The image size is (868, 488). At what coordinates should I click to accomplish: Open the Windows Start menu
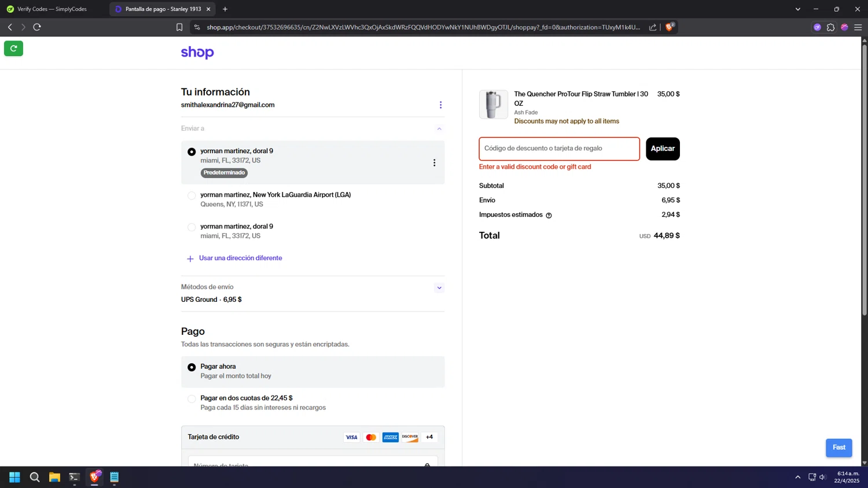tap(14, 477)
